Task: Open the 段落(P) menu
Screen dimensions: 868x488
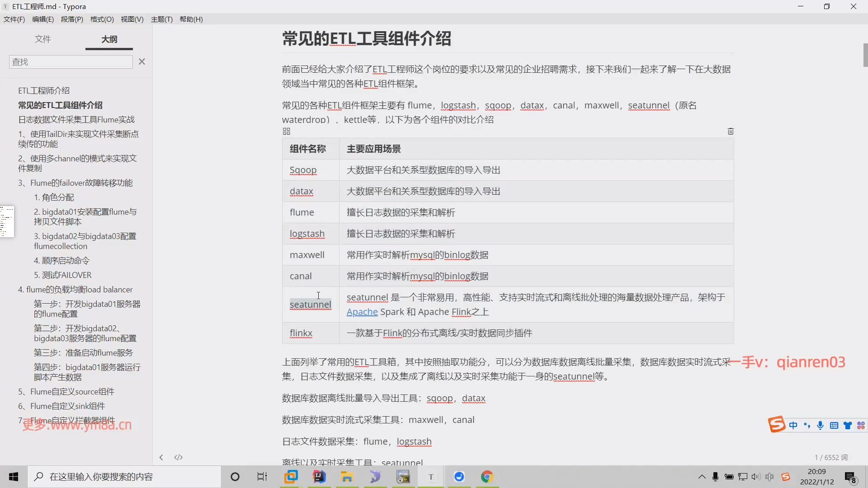Action: pyautogui.click(x=72, y=19)
